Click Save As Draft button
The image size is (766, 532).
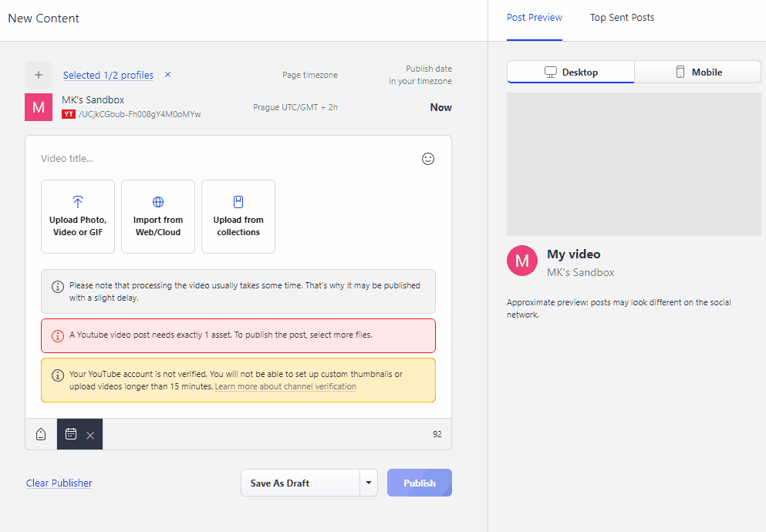pyautogui.click(x=300, y=483)
